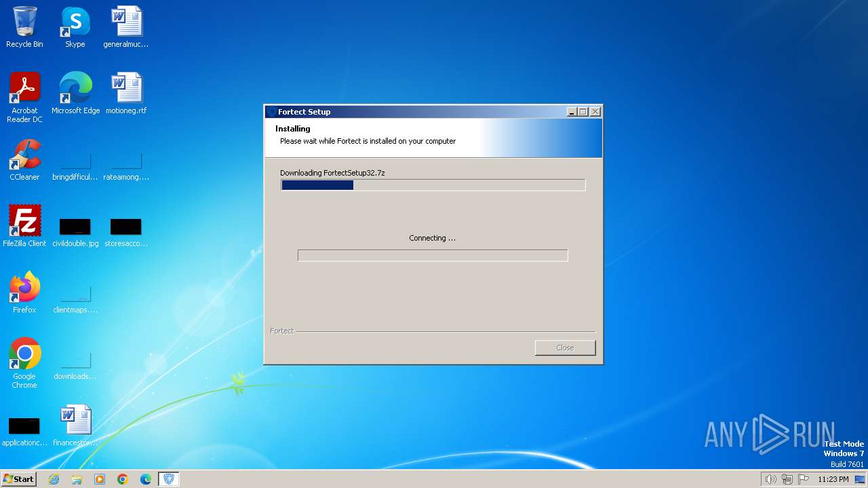Image resolution: width=868 pixels, height=488 pixels.
Task: Select the generalmuc... Word document icon
Action: [x=126, y=27]
